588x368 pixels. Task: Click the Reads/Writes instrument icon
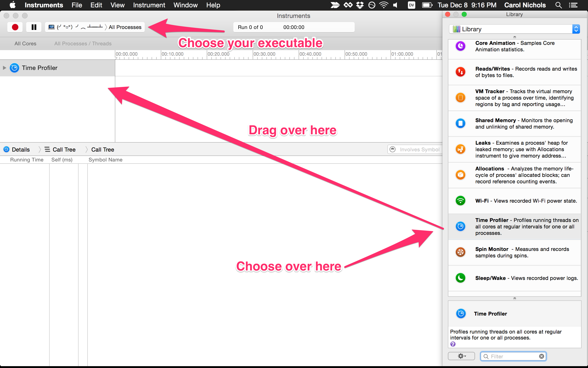coord(460,72)
